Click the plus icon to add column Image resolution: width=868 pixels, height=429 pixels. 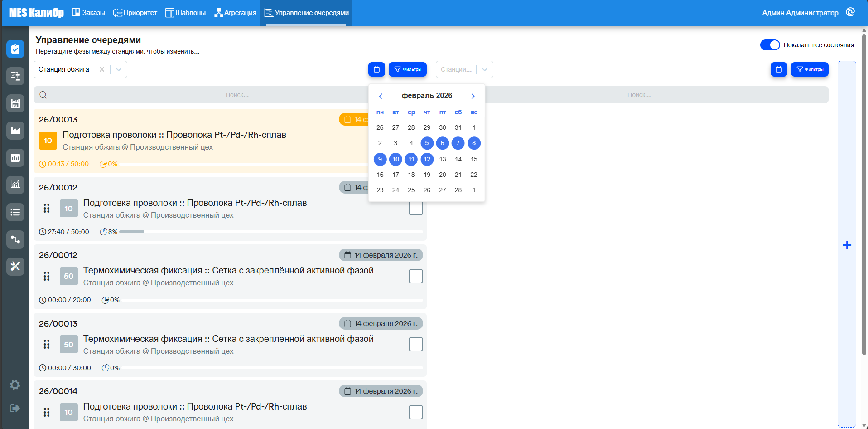(x=847, y=245)
